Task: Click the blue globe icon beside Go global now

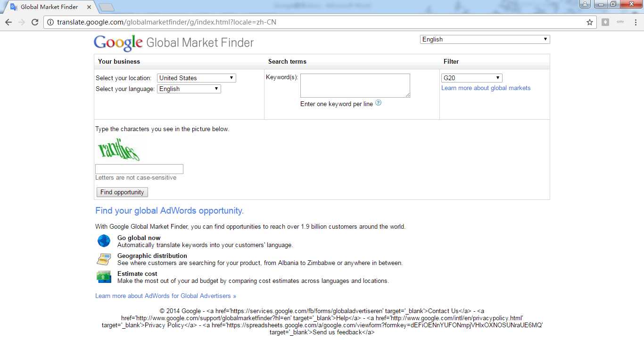Action: [x=104, y=241]
